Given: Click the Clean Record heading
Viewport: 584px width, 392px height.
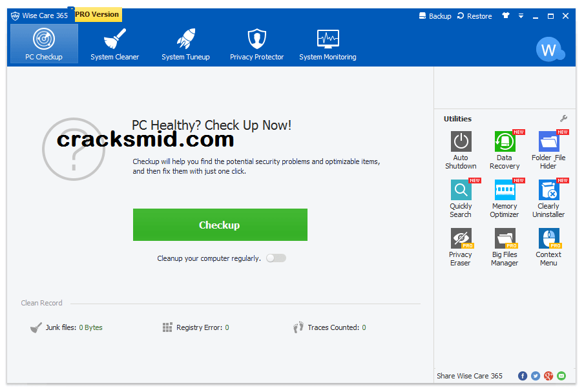Looking at the screenshot, I should point(41,303).
